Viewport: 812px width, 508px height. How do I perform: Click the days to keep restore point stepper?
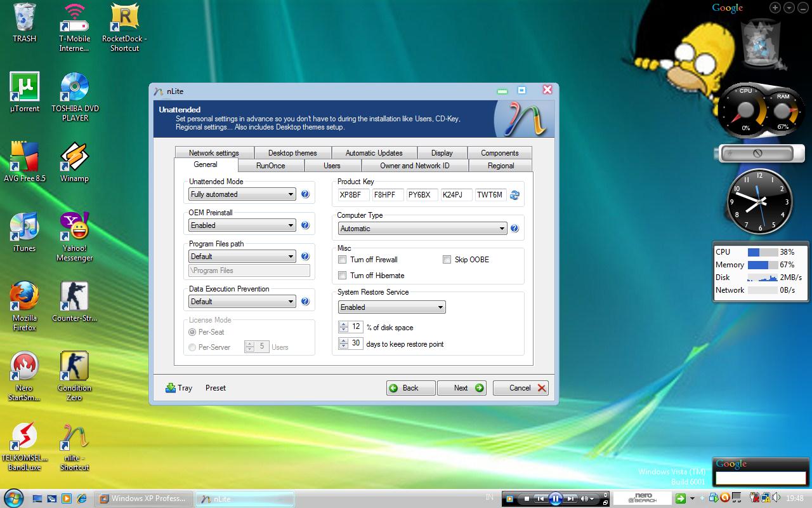pyautogui.click(x=343, y=344)
